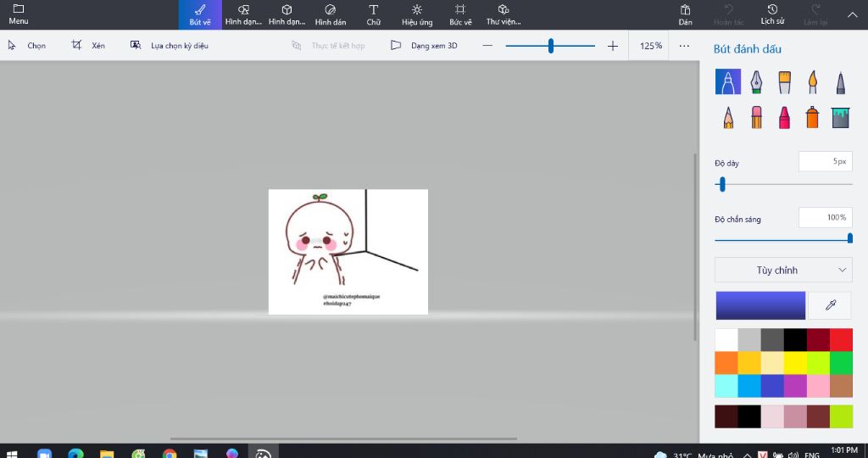Toggle Dạng xem 3D view
Image resolution: width=868 pixels, height=458 pixels.
424,46
